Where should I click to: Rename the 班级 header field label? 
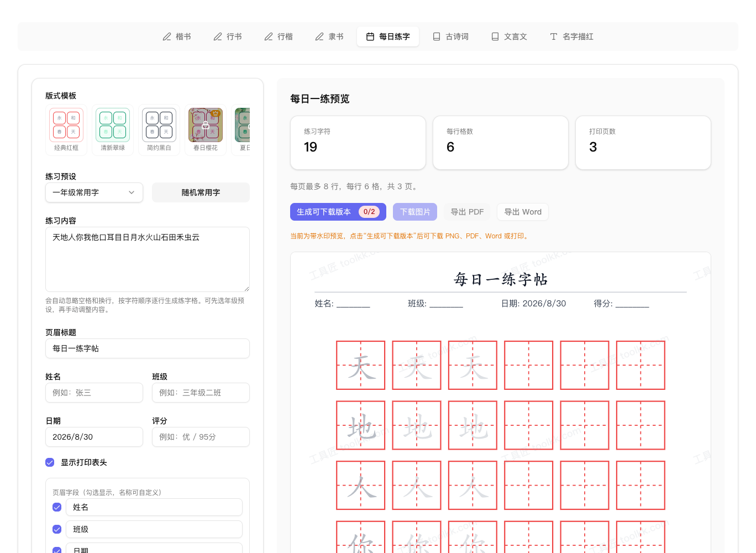[x=154, y=529]
